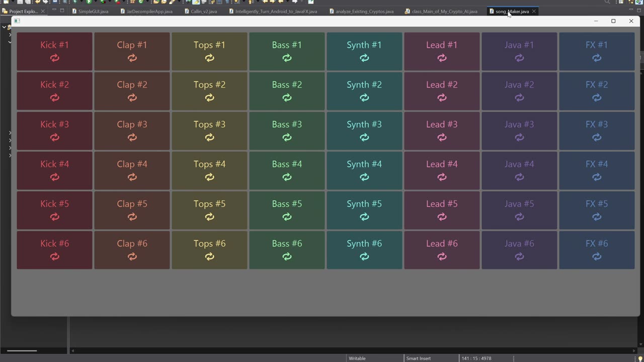Toggle the Java #2 loop pad

point(520,91)
